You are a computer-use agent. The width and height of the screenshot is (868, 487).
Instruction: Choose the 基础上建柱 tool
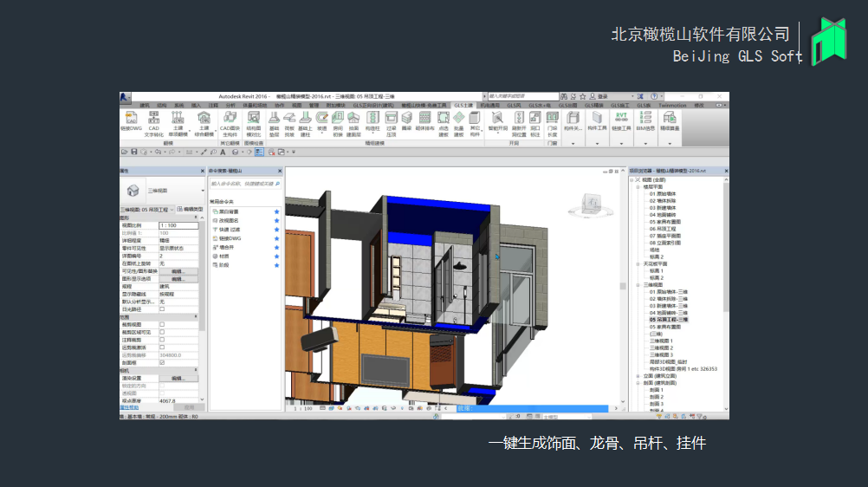(x=305, y=124)
